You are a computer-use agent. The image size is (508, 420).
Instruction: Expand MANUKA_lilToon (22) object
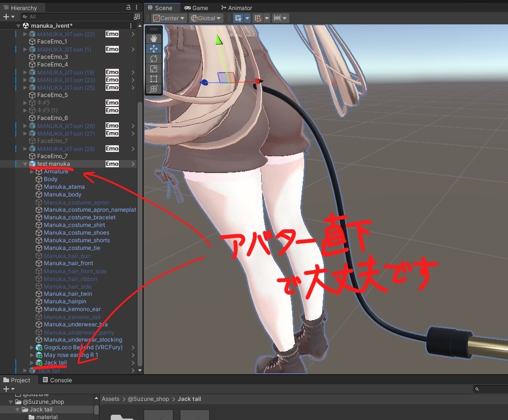click(25, 34)
